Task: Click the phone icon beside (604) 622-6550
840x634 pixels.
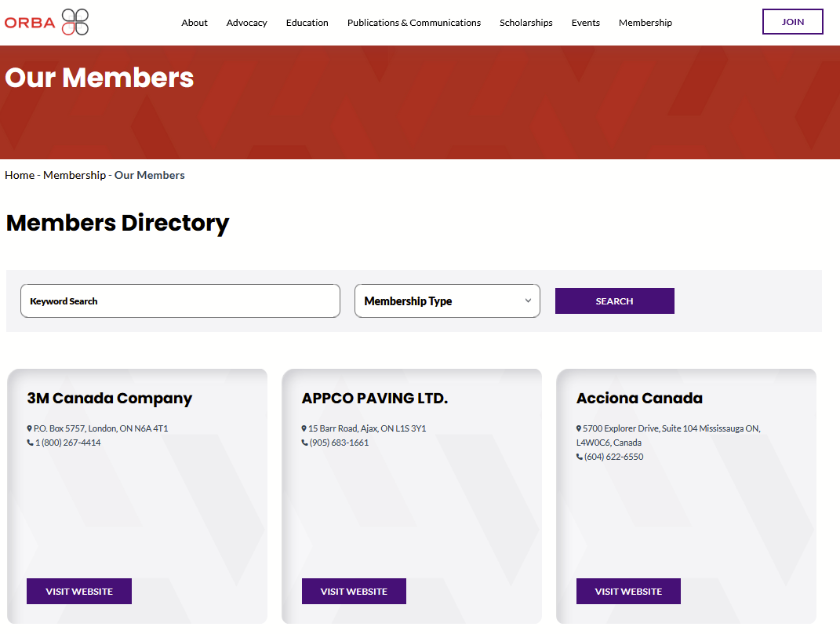Action: coord(578,456)
